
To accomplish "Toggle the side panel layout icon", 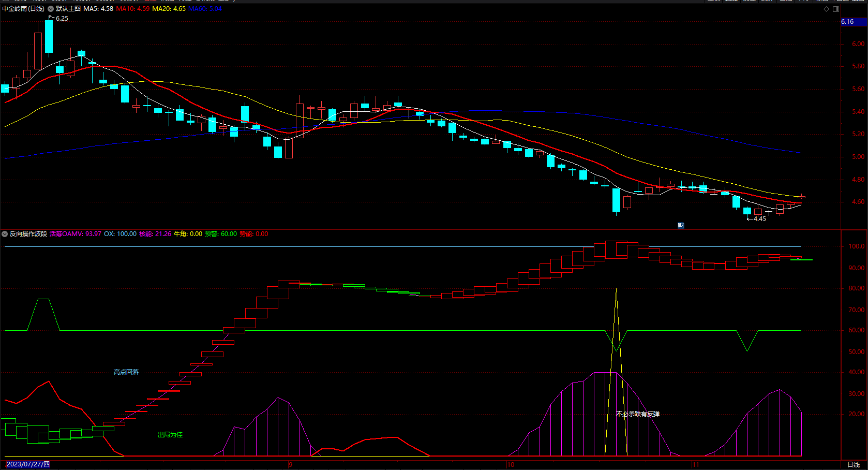I will click(x=836, y=9).
